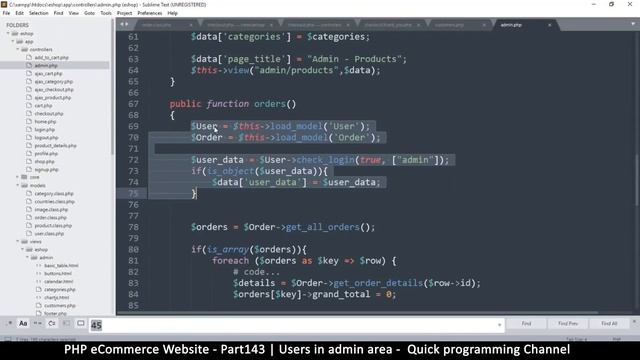Toggle highlight matches option in find bar

[81, 324]
